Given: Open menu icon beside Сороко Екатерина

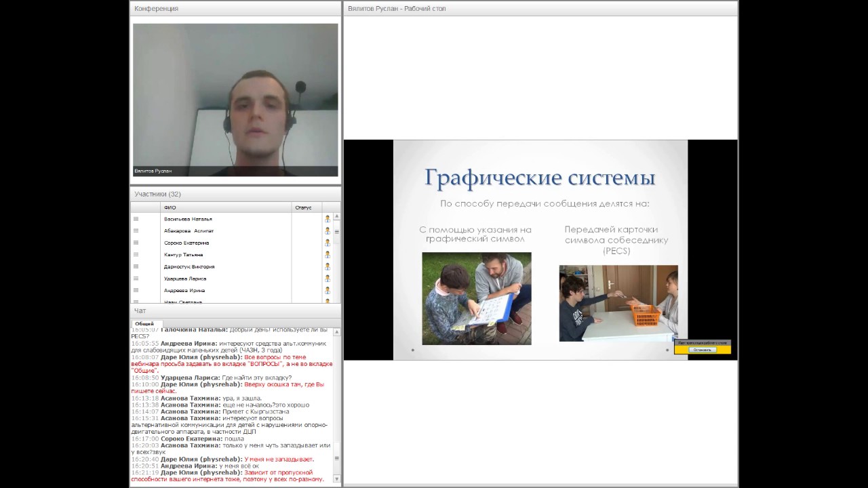Looking at the screenshot, I should (x=136, y=243).
